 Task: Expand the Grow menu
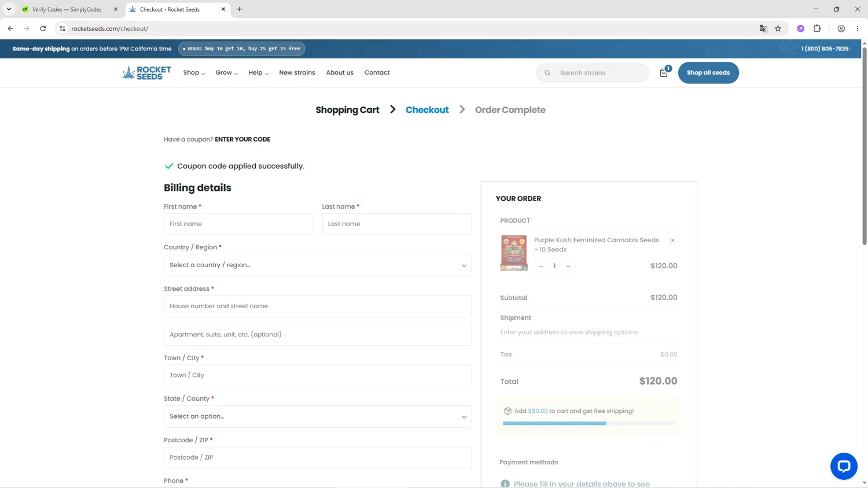(x=227, y=73)
